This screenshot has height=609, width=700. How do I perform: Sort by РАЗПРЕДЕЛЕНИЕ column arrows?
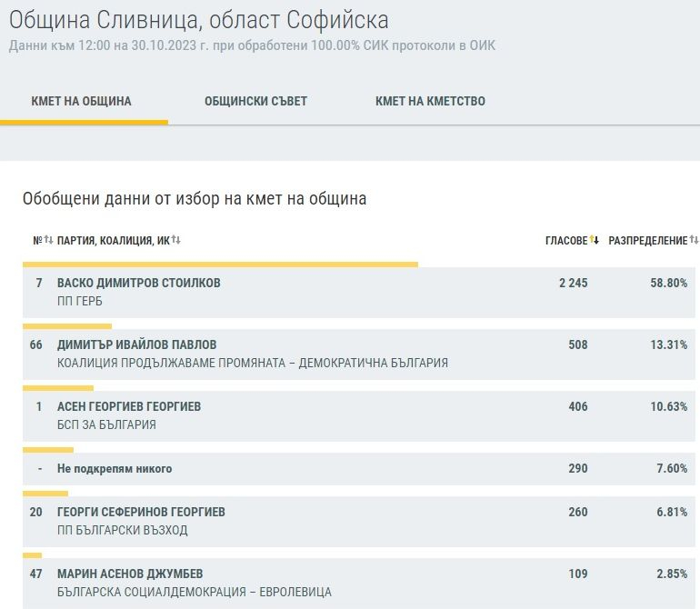coord(694,240)
